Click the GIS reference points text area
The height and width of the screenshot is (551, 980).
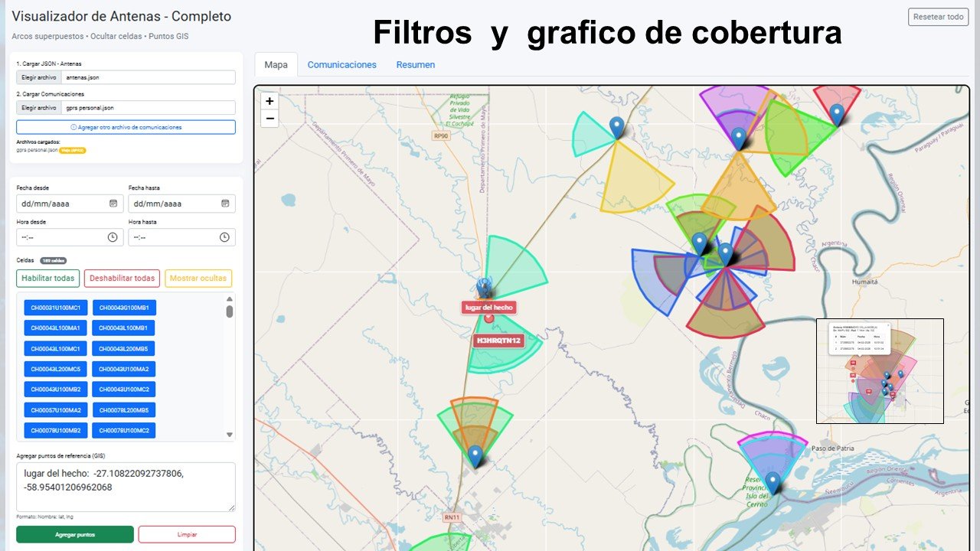click(x=126, y=487)
